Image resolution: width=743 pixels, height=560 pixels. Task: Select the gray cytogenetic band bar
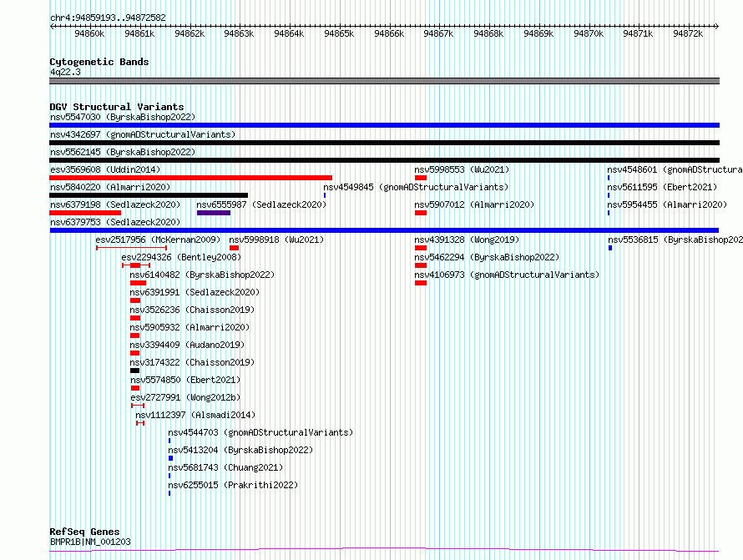[384, 81]
